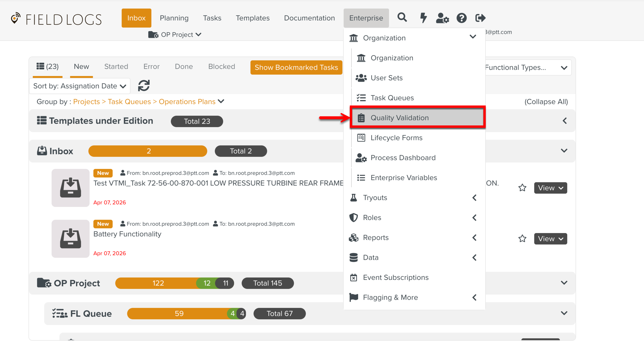Click the lightning bolt quick actions icon
This screenshot has height=354, width=644.
(423, 18)
